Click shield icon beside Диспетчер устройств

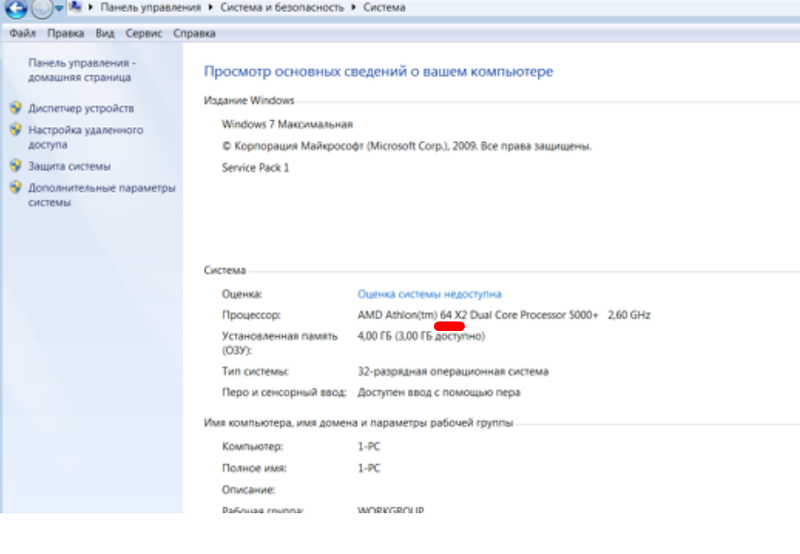[16, 108]
